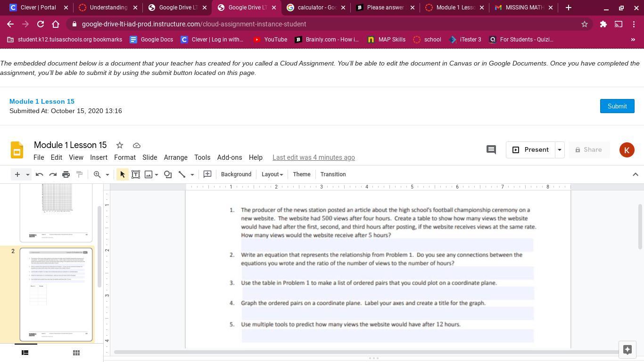The width and height of the screenshot is (644, 362).
Task: Open the comment history icon
Action: coord(491,150)
